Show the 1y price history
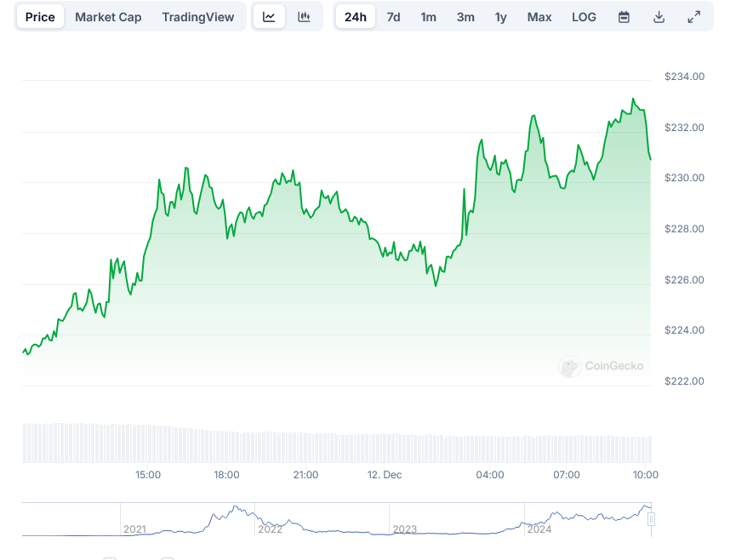730x560 pixels. [501, 17]
